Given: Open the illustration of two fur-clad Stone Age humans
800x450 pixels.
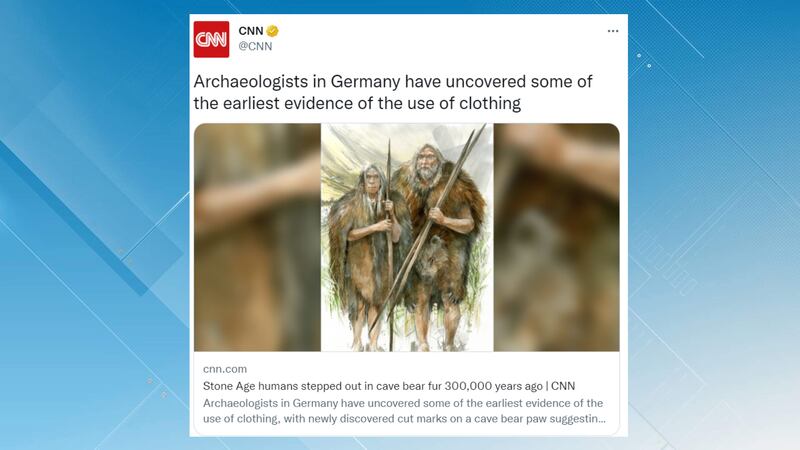Looking at the screenshot, I should point(407,237).
